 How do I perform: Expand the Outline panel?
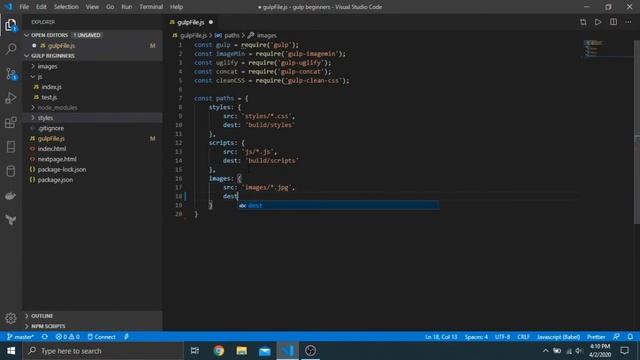coord(92,316)
